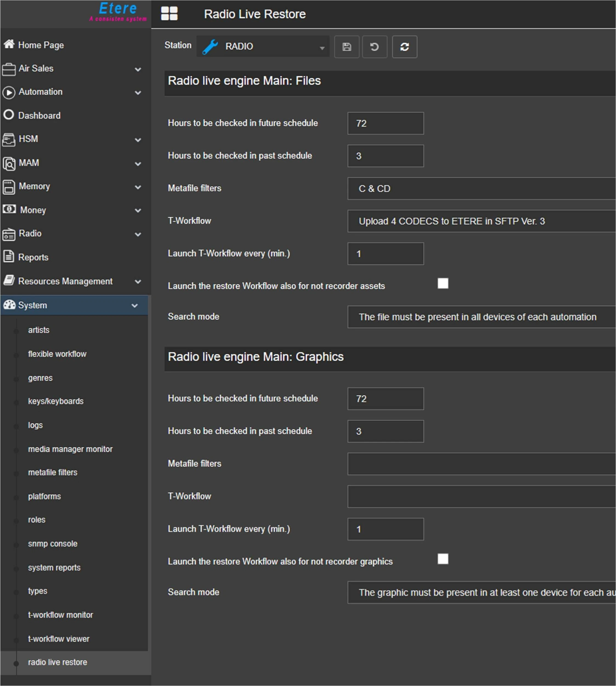
Task: Open Files T-Workflow selection box
Action: tap(481, 221)
